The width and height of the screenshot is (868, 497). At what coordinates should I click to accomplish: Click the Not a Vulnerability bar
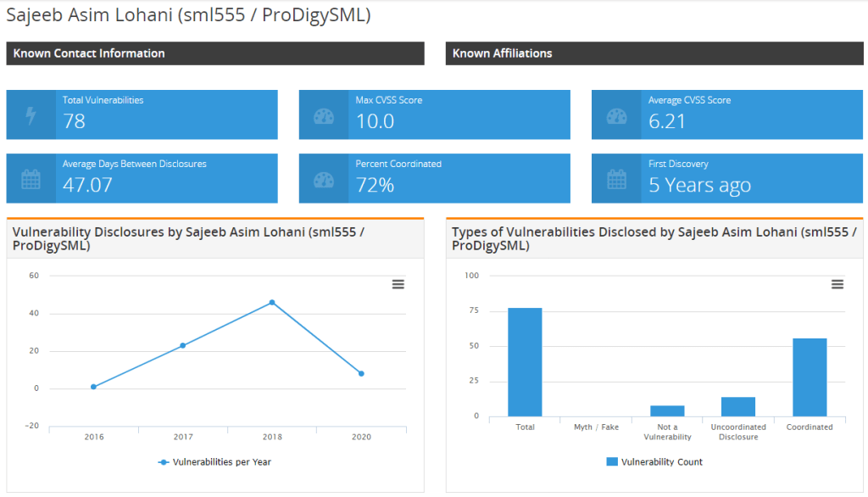667,411
